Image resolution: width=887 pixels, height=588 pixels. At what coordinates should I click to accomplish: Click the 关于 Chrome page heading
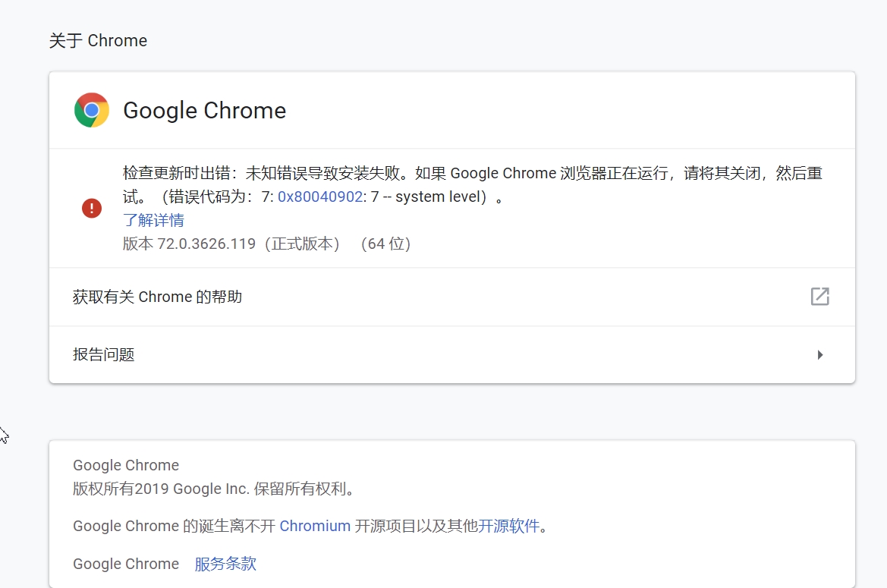coord(98,41)
